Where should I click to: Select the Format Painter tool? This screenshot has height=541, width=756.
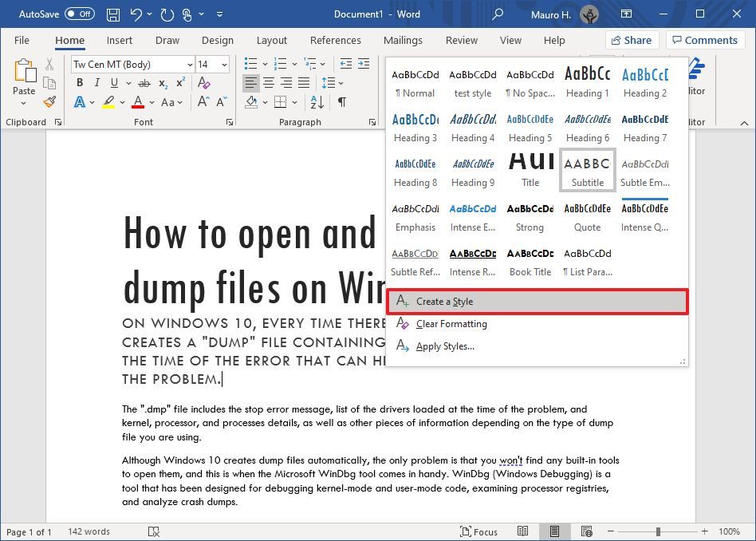[48, 102]
